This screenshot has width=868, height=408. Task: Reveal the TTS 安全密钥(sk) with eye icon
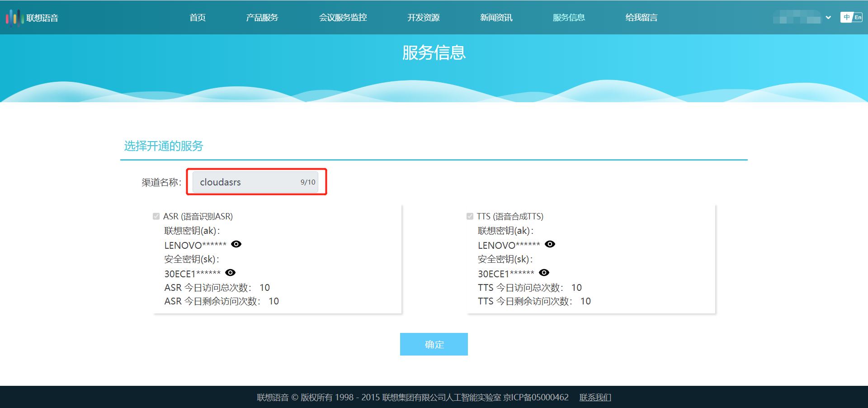[x=544, y=273]
